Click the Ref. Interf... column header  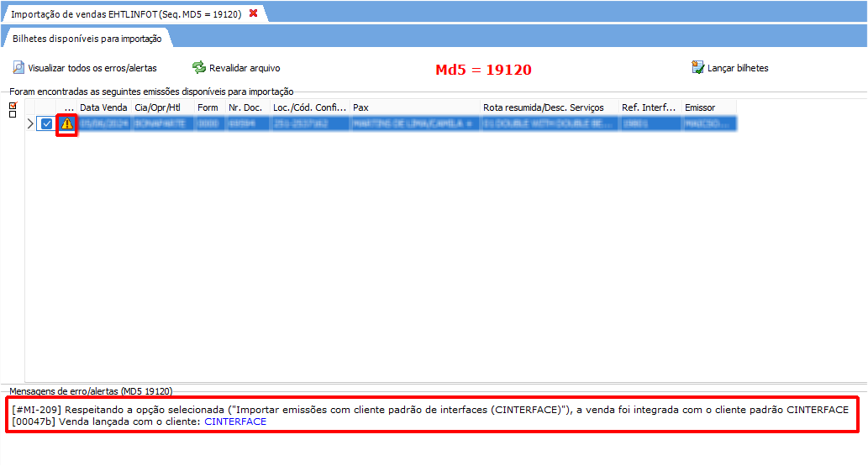[650, 107]
